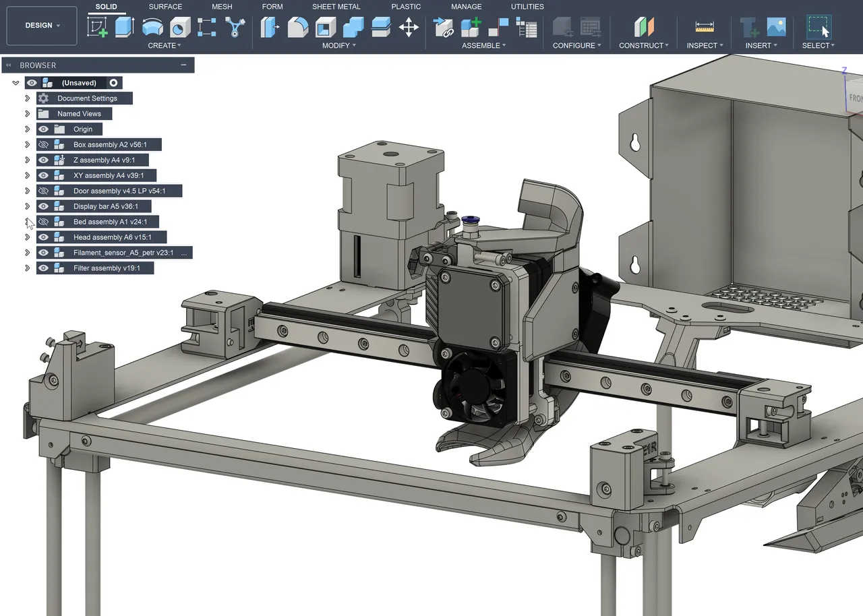The image size is (863, 616).
Task: Activate the Extrude tool
Action: pyautogui.click(x=125, y=27)
